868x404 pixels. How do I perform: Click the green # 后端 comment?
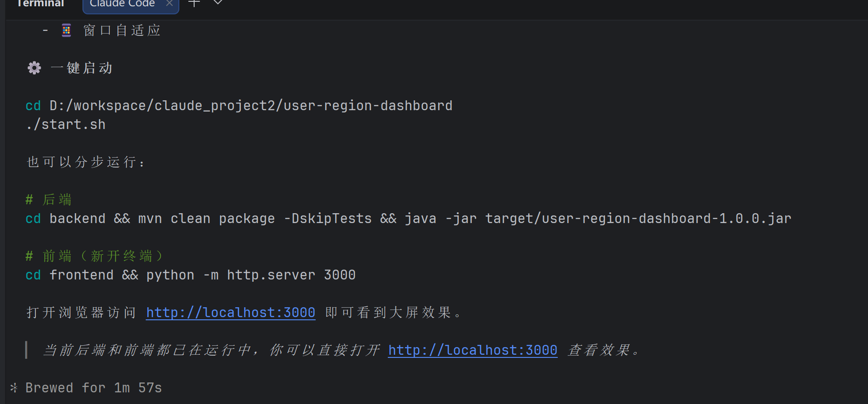point(48,200)
